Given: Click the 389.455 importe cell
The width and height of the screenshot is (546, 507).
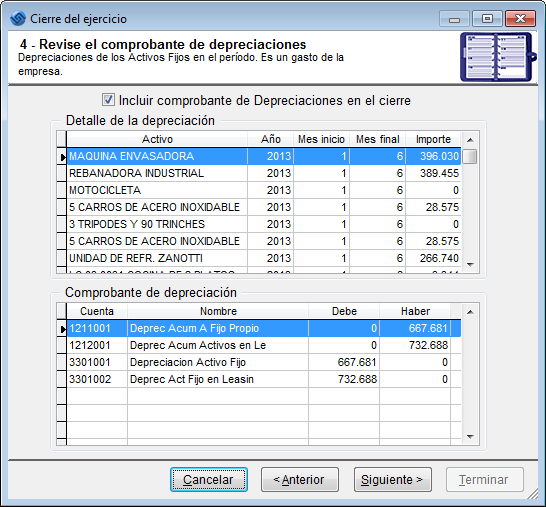Looking at the screenshot, I should coord(433,173).
